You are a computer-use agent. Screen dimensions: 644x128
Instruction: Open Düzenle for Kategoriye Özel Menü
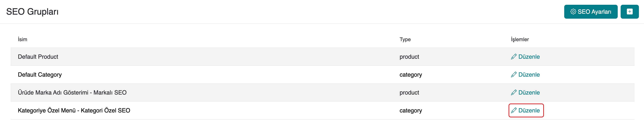[x=529, y=110]
